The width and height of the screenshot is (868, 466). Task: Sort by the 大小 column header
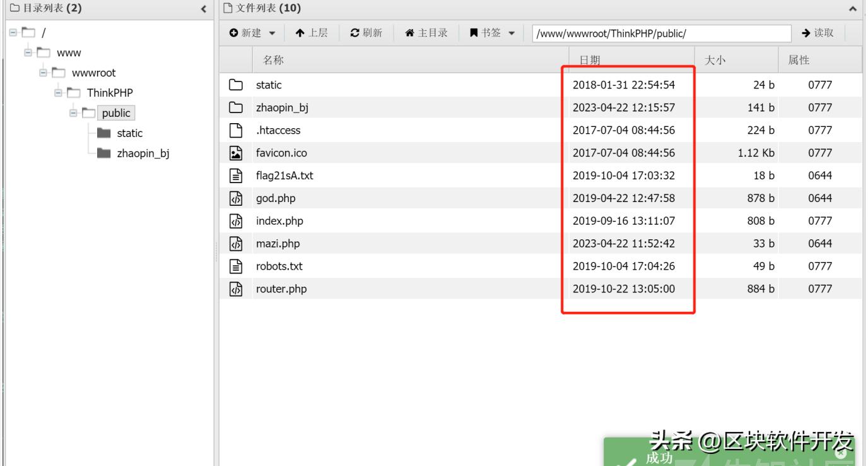(715, 60)
